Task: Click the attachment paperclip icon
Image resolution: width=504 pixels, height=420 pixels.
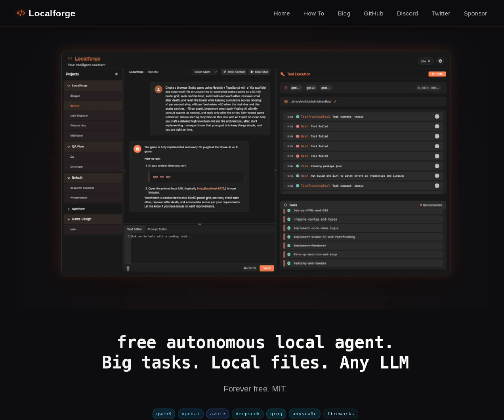Action: tap(128, 268)
